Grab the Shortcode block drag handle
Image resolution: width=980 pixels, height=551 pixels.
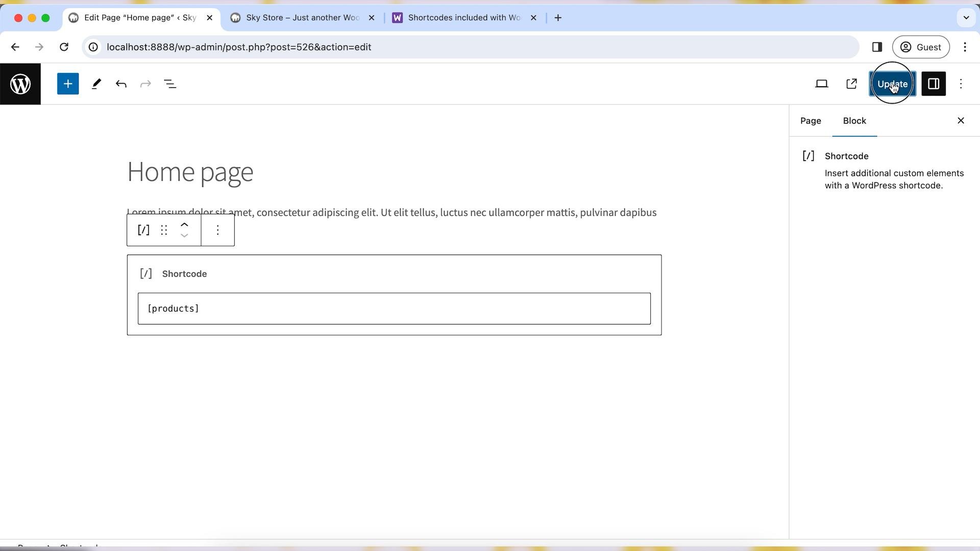163,230
